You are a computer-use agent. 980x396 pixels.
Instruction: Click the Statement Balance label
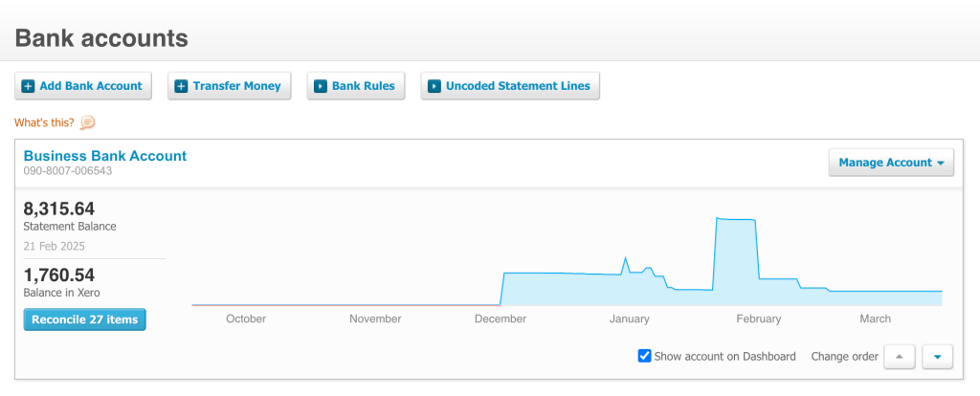click(x=70, y=226)
